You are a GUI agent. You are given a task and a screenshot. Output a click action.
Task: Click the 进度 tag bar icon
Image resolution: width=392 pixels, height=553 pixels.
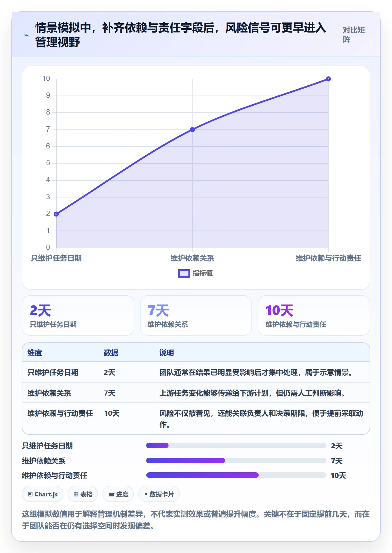tap(111, 495)
